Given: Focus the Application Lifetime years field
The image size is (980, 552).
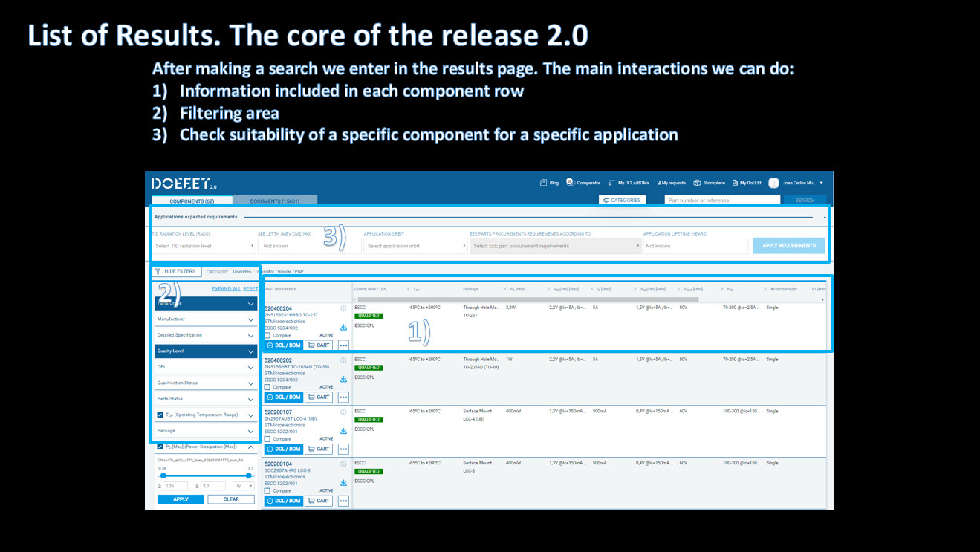Looking at the screenshot, I should pos(695,246).
